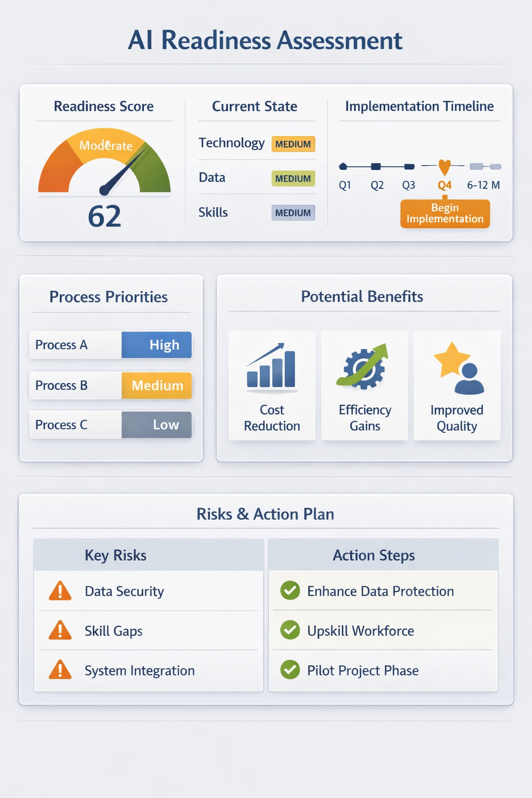Open the Data MEDIUM badge
The width and height of the screenshot is (532, 798).
point(293,179)
